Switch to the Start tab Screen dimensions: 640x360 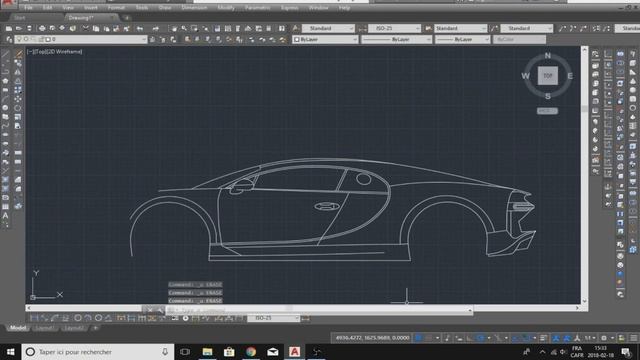click(20, 18)
